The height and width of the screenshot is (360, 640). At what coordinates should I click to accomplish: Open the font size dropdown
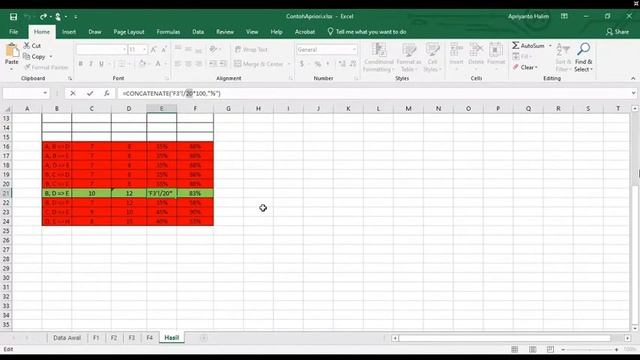click(x=144, y=49)
